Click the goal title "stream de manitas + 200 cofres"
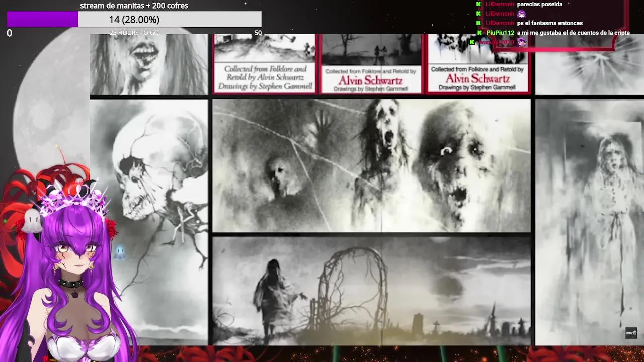This screenshot has height=362, width=644. [x=134, y=6]
